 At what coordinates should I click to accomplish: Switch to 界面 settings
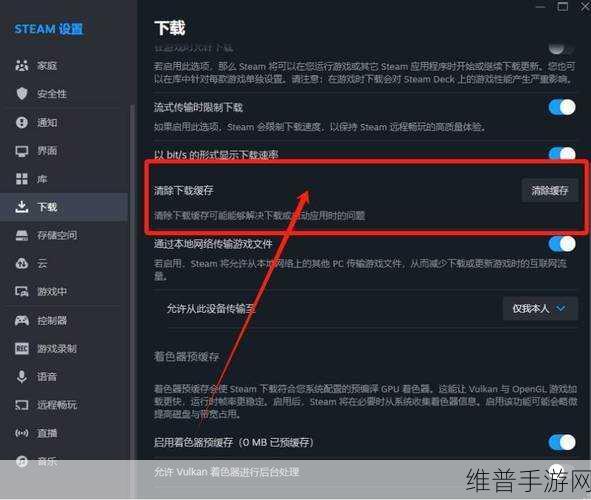pos(64,151)
